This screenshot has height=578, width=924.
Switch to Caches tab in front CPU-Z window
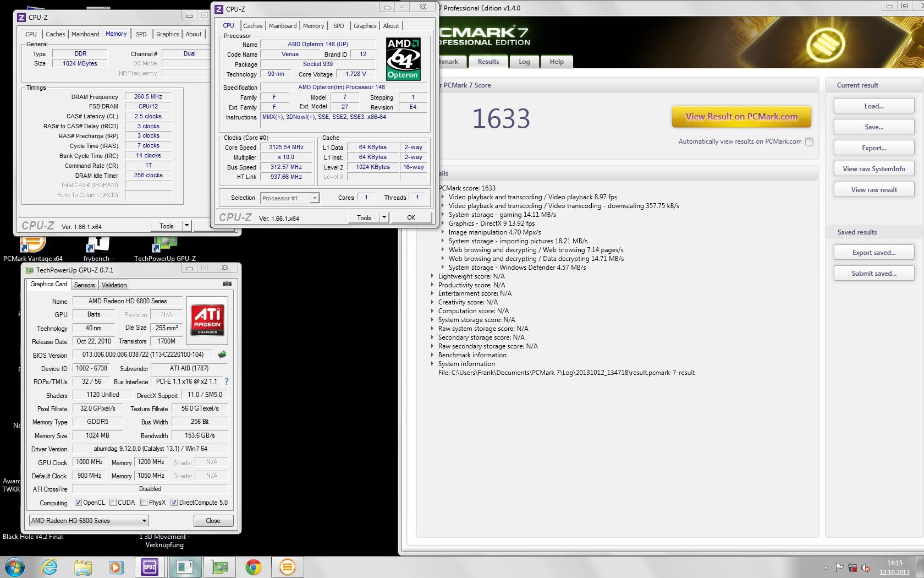[252, 26]
